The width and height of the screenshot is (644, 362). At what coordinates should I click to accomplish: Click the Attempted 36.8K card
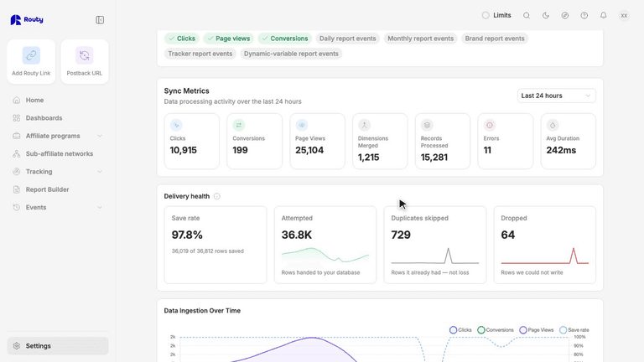click(325, 245)
